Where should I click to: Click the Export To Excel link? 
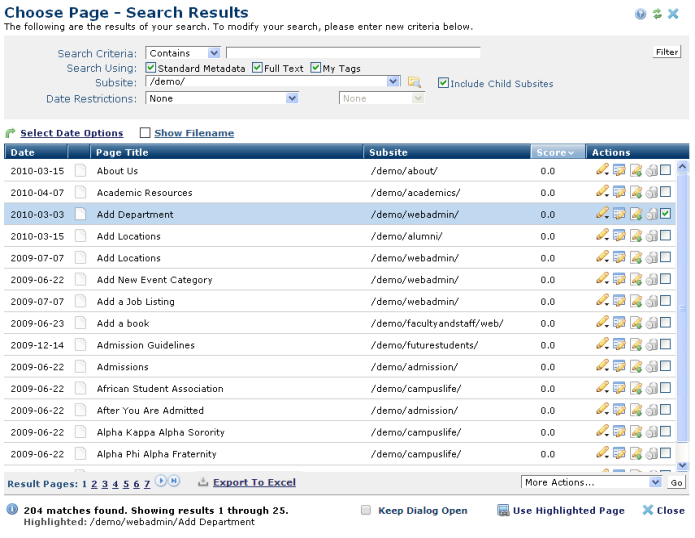254,482
